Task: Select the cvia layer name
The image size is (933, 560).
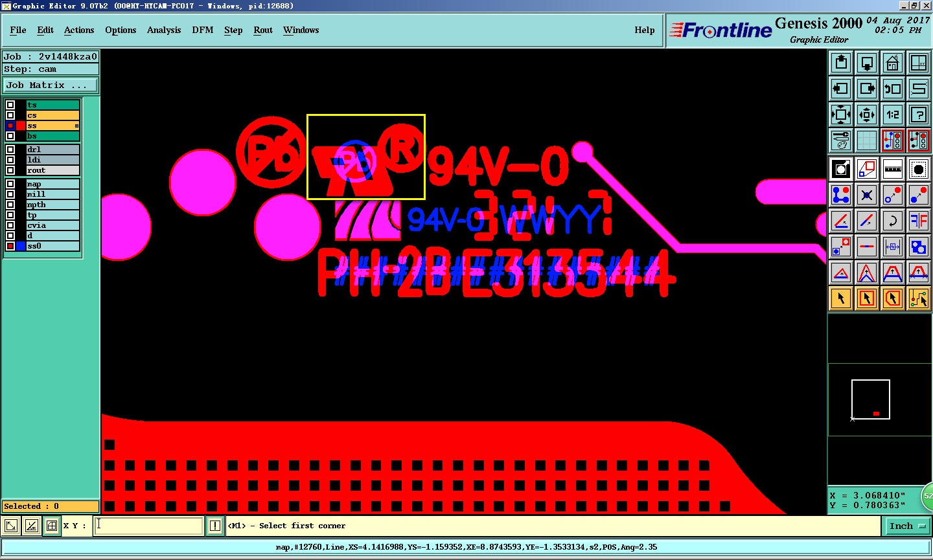Action: [x=53, y=225]
